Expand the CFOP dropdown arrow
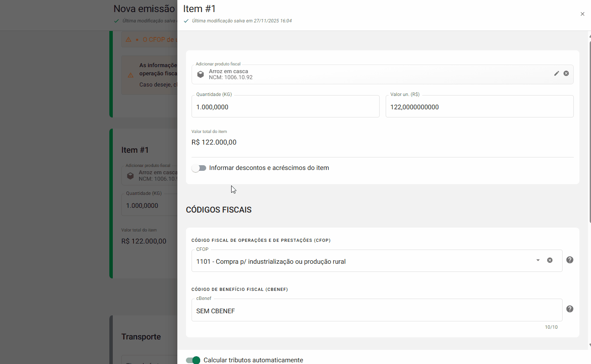The width and height of the screenshot is (591, 364). pos(538,260)
